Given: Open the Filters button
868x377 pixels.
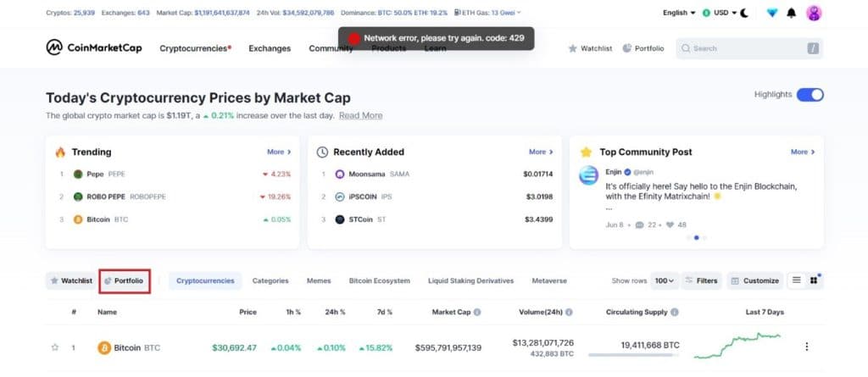Looking at the screenshot, I should point(701,280).
